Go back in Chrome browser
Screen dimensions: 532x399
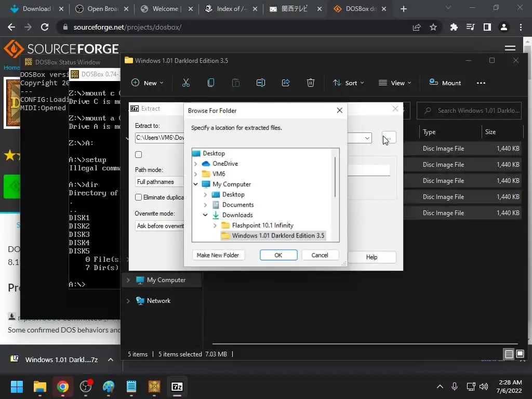click(11, 27)
